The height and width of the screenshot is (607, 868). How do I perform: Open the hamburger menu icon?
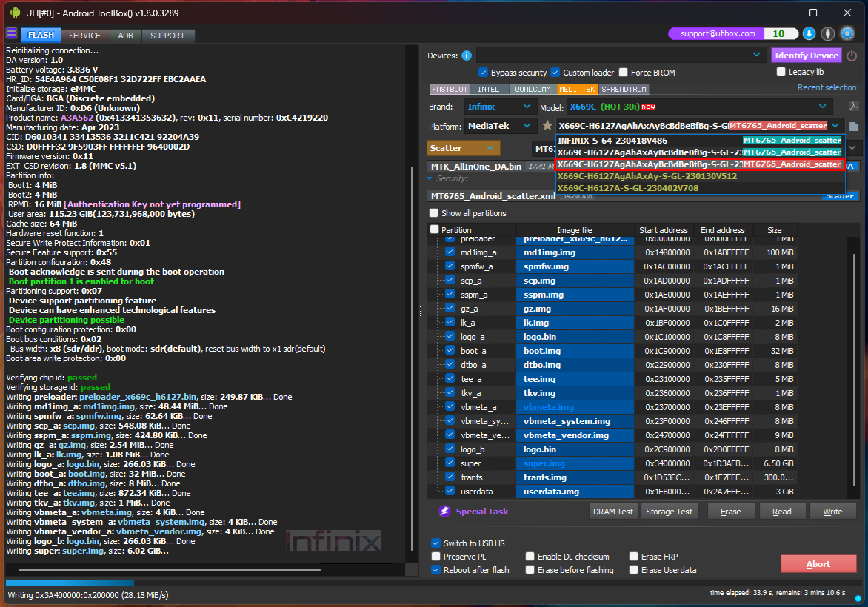(x=12, y=34)
